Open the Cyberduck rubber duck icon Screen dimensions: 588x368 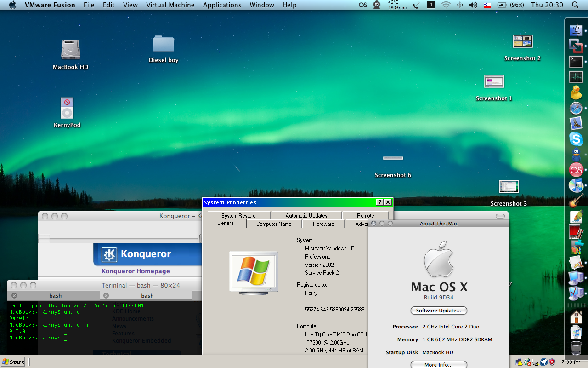click(576, 92)
